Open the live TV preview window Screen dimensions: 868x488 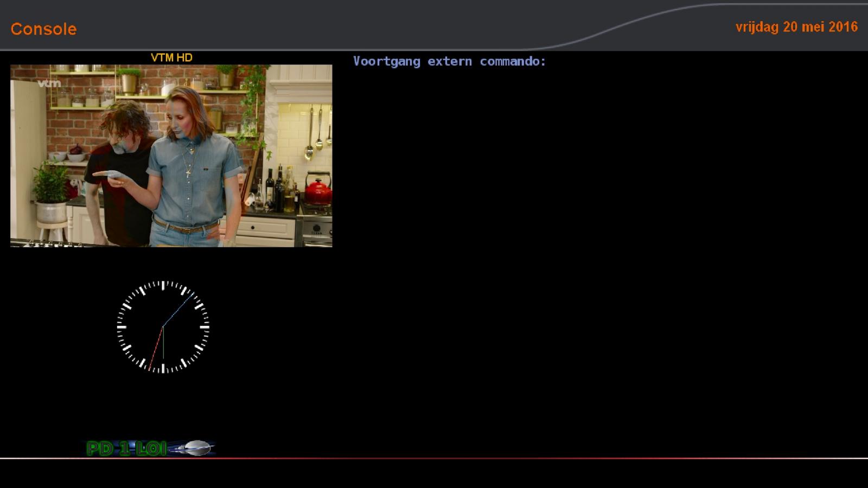pos(171,156)
